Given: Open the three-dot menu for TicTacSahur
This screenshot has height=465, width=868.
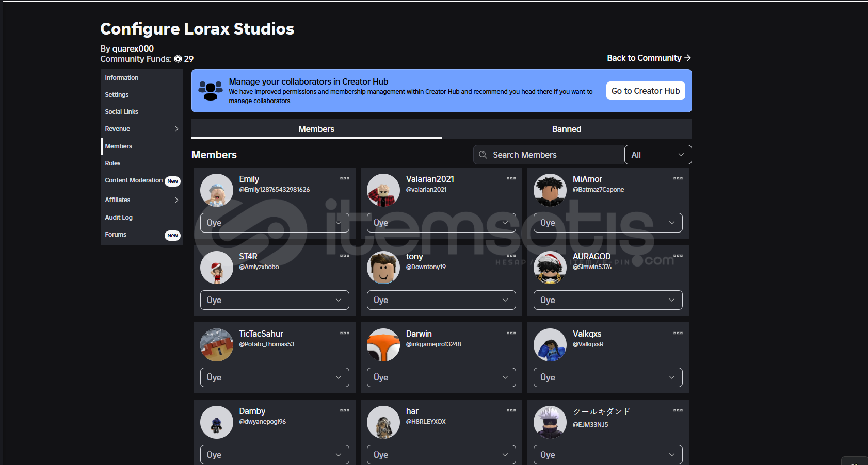Looking at the screenshot, I should [344, 333].
